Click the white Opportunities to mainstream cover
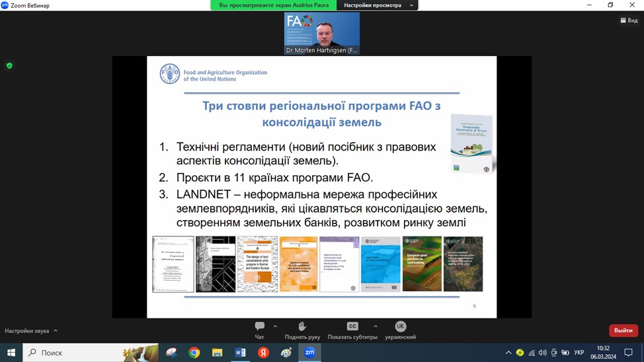 coord(339,264)
